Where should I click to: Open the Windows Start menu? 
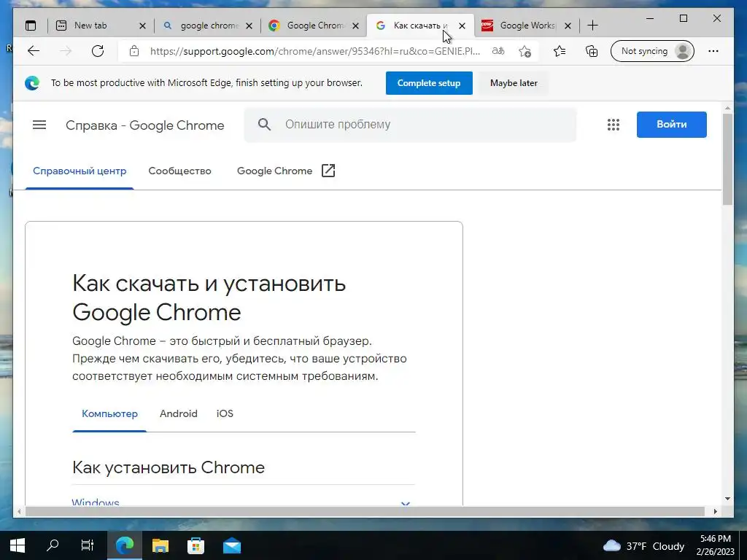point(18,545)
